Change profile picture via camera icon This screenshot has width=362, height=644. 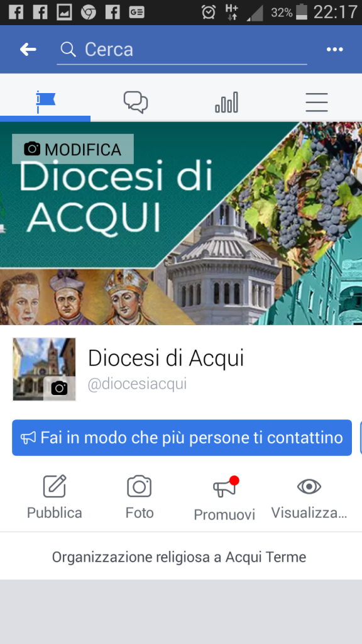pyautogui.click(x=60, y=387)
